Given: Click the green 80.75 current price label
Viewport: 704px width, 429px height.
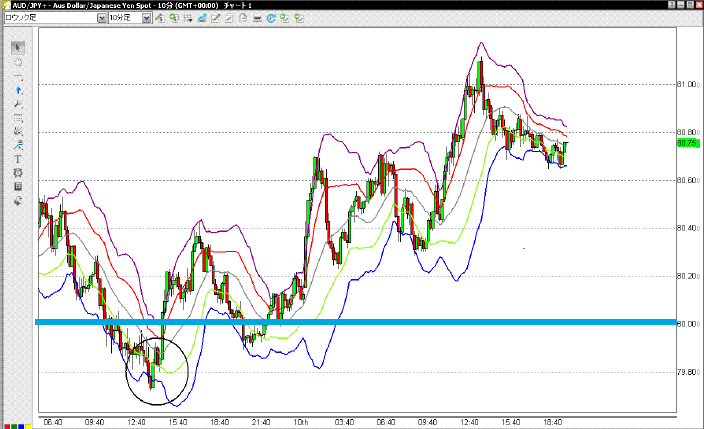Looking at the screenshot, I should (686, 143).
